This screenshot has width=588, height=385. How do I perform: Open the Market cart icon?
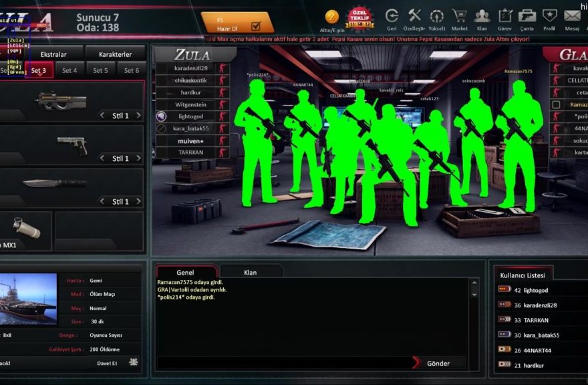[460, 16]
